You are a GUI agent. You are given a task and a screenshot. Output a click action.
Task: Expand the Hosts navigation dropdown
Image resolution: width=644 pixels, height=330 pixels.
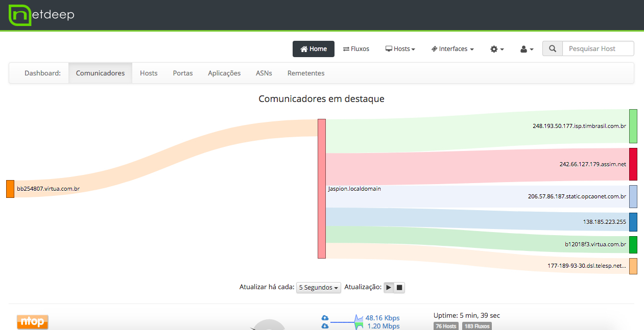400,49
